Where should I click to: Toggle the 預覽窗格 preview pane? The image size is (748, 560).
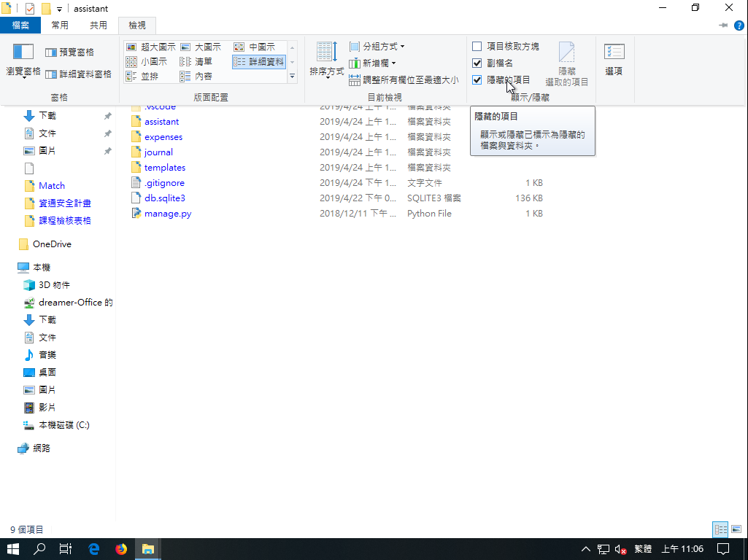click(x=70, y=52)
